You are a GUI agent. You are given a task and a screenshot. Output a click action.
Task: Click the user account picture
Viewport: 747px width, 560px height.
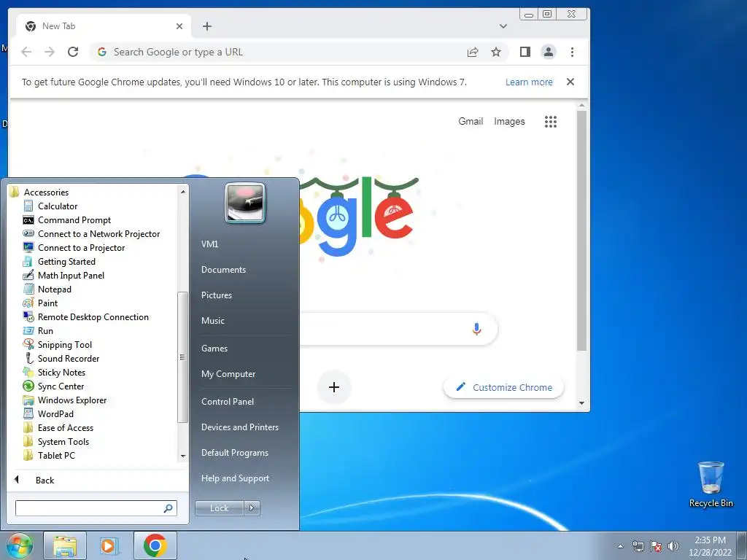(245, 203)
